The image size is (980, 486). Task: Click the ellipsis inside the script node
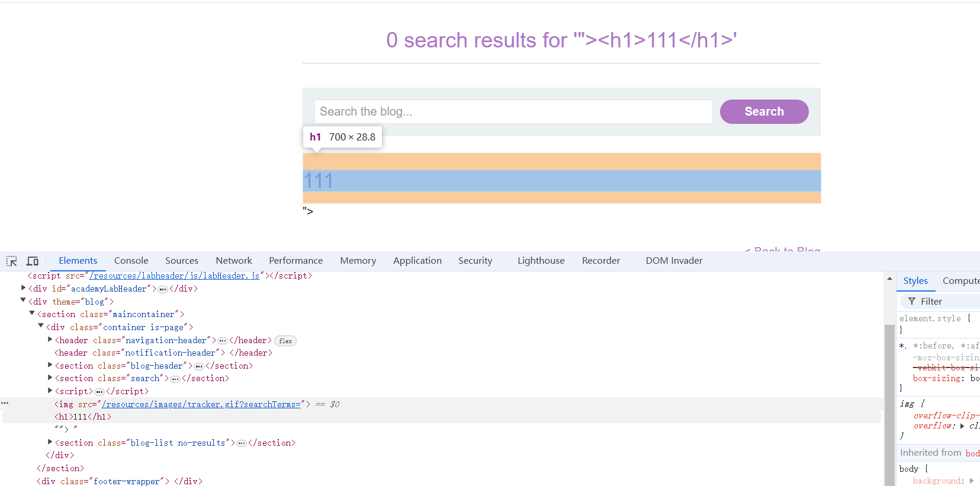point(99,392)
